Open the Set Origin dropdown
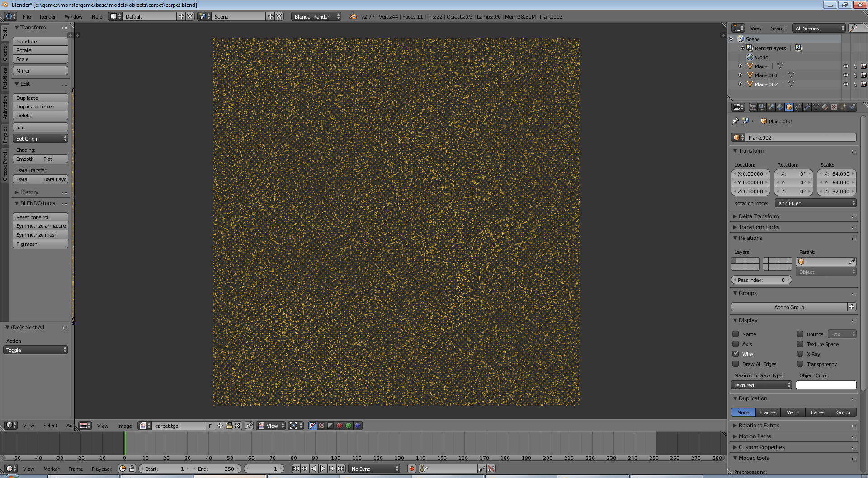The height and width of the screenshot is (478, 868). point(40,139)
